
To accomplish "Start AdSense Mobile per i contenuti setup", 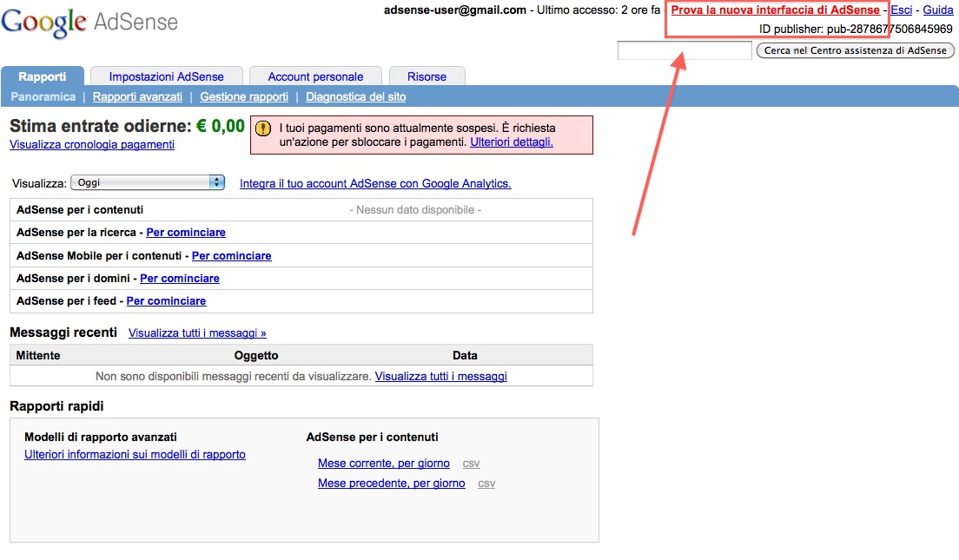I will [231, 255].
